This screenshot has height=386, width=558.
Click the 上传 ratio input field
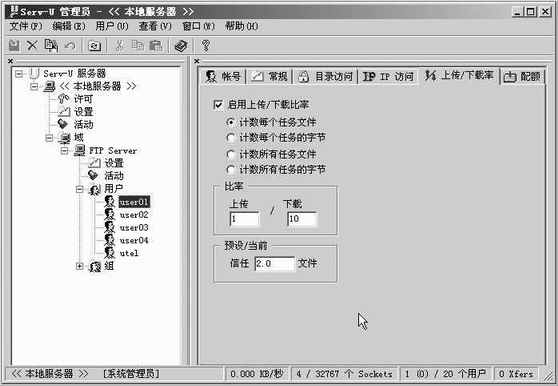pyautogui.click(x=245, y=219)
